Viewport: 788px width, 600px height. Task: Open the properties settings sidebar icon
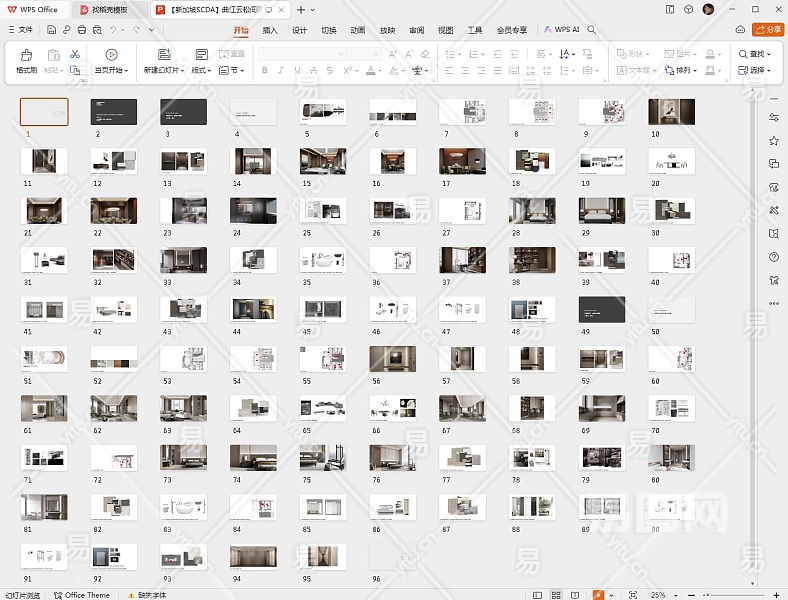[774, 117]
